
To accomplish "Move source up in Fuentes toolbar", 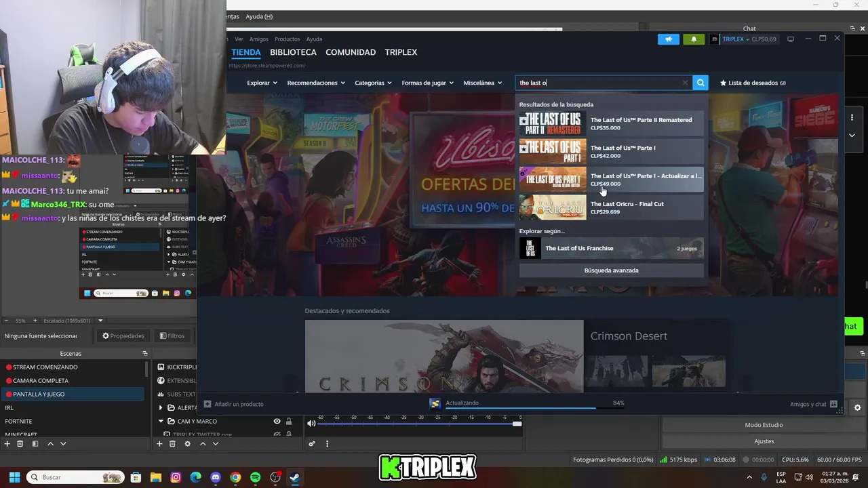I will coord(203,444).
